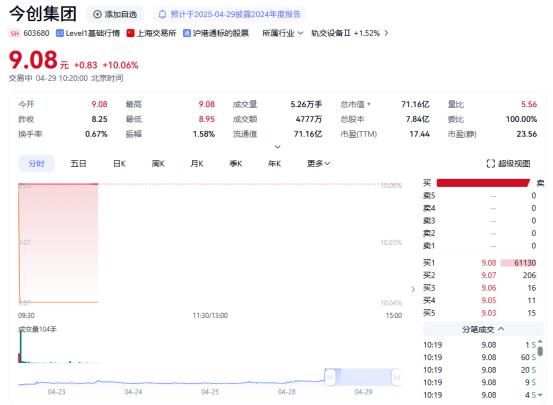Screen dimensions: 553x405
Task: Click the 分笔成交 list scrollbar
Action: point(540,351)
